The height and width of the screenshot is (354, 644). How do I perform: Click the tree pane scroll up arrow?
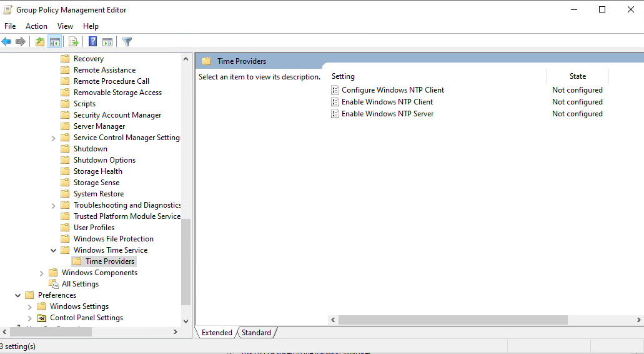click(x=186, y=59)
